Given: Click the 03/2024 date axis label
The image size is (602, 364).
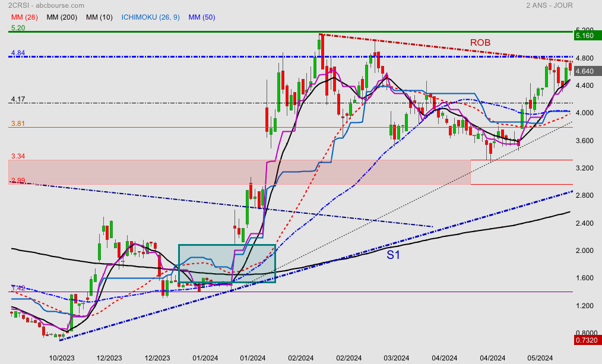Looking at the screenshot, I should click(x=396, y=358).
